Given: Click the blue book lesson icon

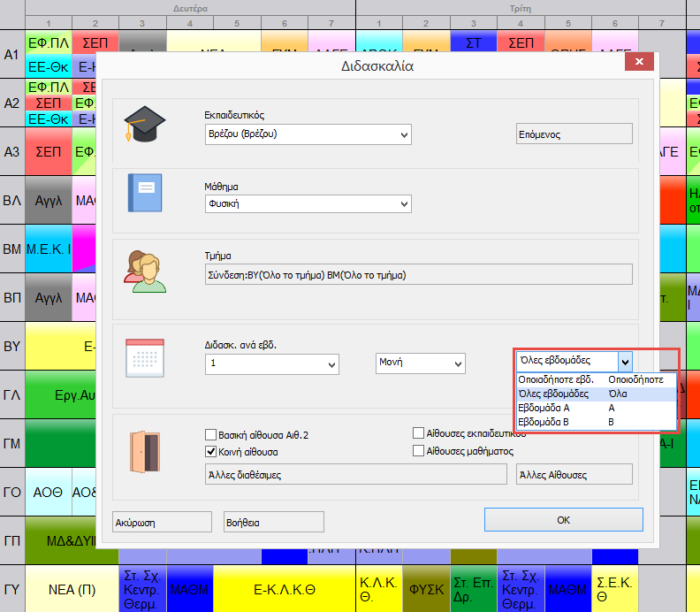Looking at the screenshot, I should coord(145,192).
